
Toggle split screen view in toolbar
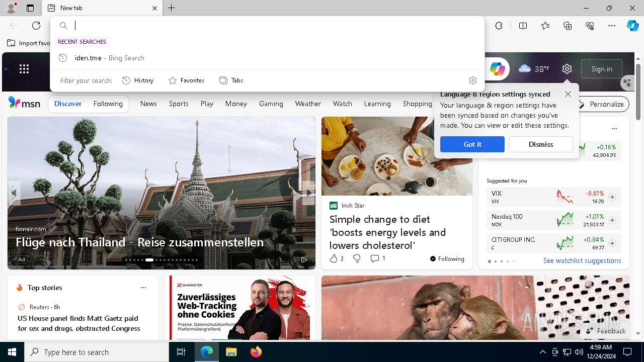[523, 26]
